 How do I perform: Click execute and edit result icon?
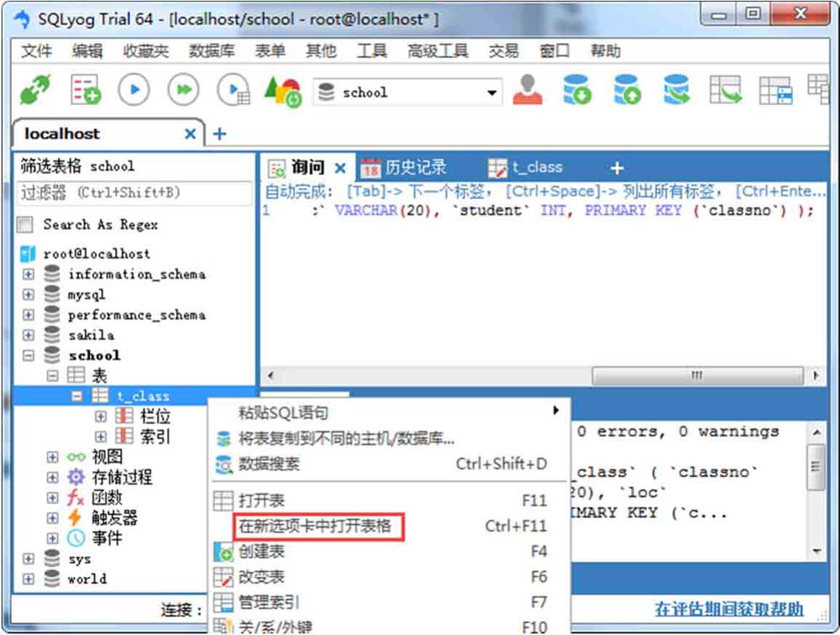pyautogui.click(x=233, y=90)
